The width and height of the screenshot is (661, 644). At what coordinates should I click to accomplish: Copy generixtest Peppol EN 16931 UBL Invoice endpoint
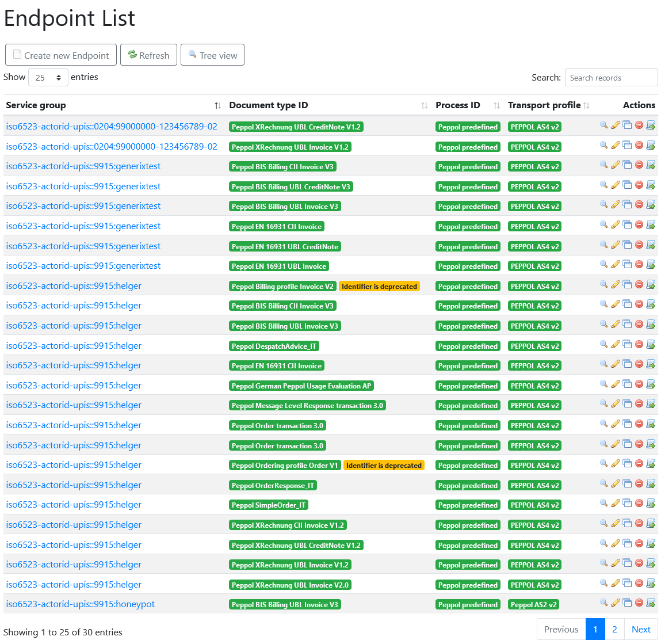pyautogui.click(x=627, y=264)
